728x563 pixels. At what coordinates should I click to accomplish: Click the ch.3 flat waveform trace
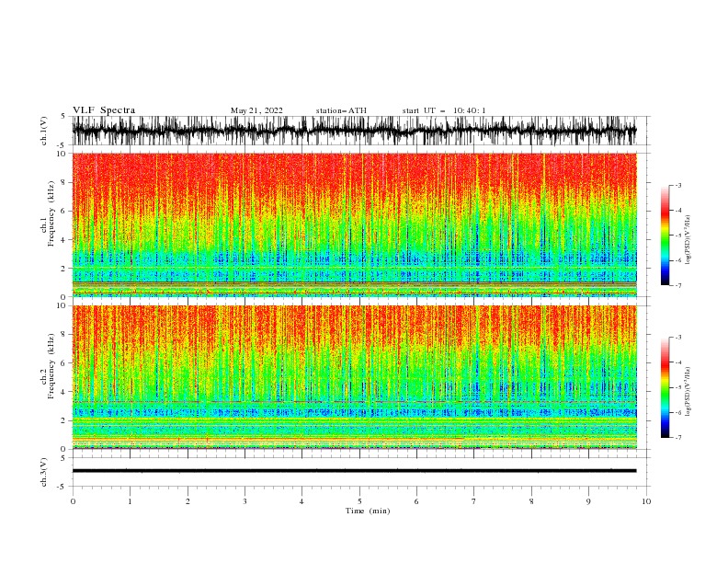[x=354, y=471]
